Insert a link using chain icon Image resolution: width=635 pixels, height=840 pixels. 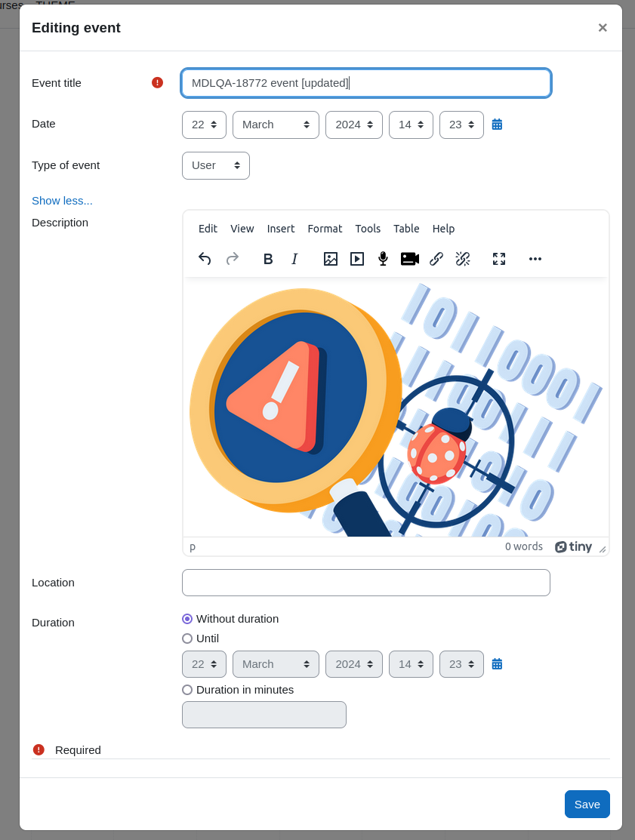[x=436, y=259]
